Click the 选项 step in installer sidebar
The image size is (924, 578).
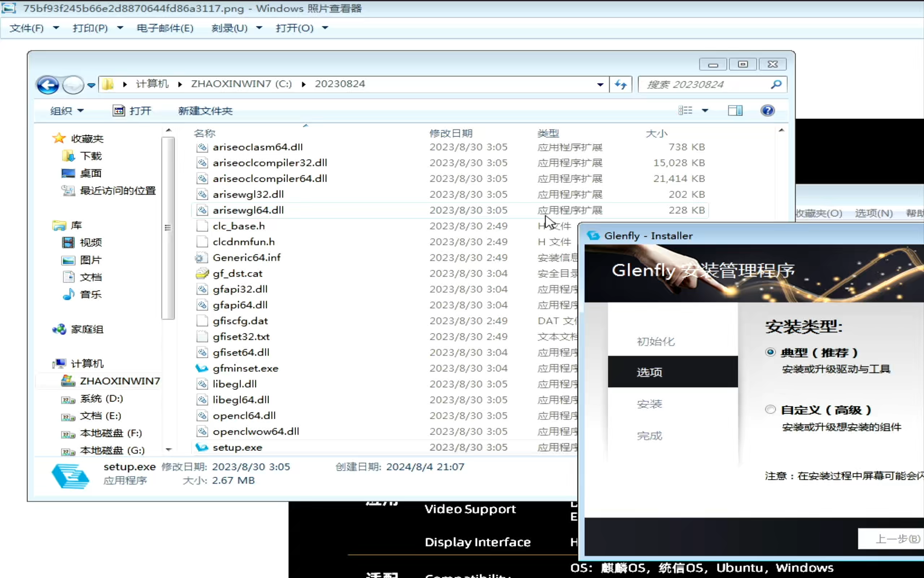coord(672,372)
